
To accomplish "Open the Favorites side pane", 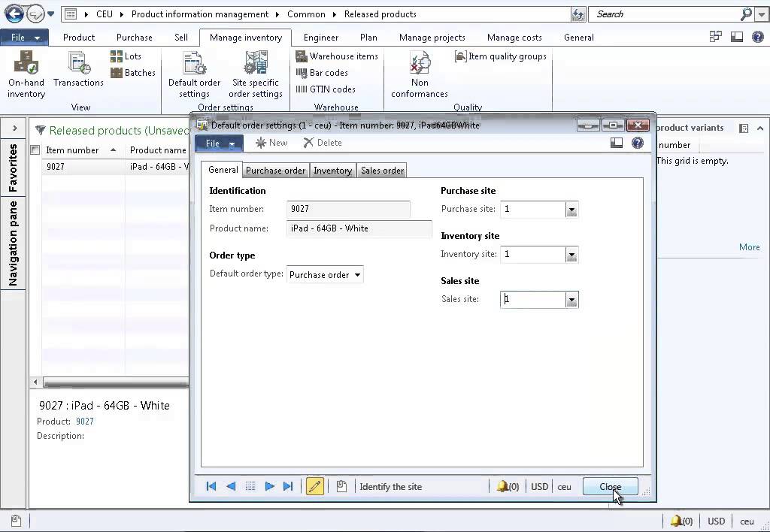I will [x=13, y=168].
